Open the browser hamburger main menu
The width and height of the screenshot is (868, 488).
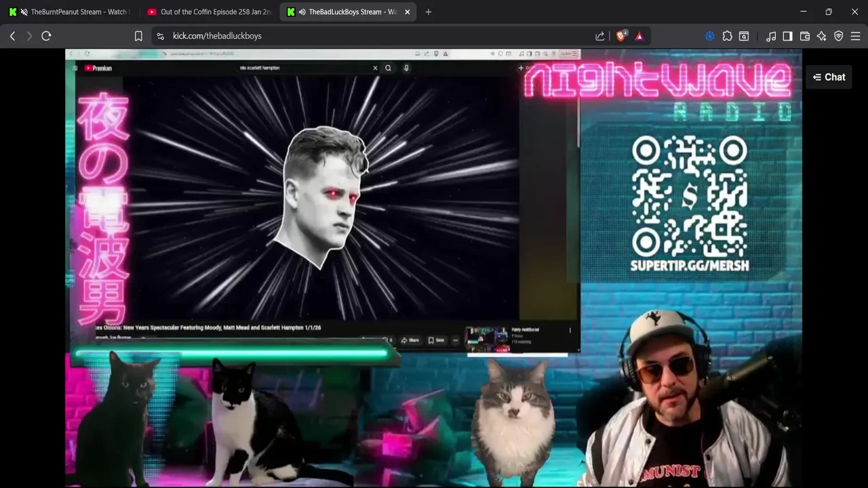tap(856, 36)
